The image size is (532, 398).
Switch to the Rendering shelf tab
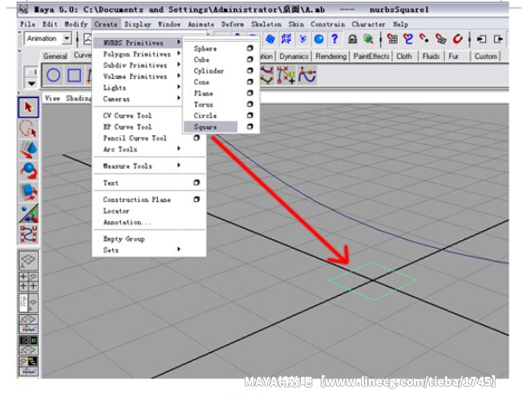point(331,56)
